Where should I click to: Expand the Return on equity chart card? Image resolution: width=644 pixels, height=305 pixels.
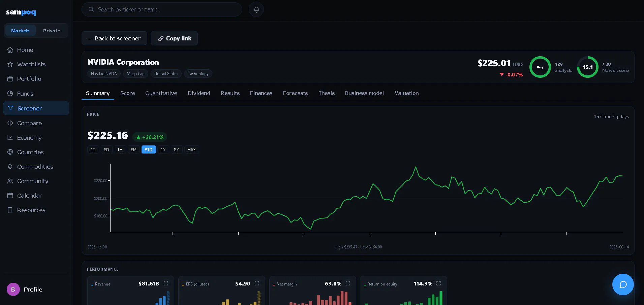(438, 283)
